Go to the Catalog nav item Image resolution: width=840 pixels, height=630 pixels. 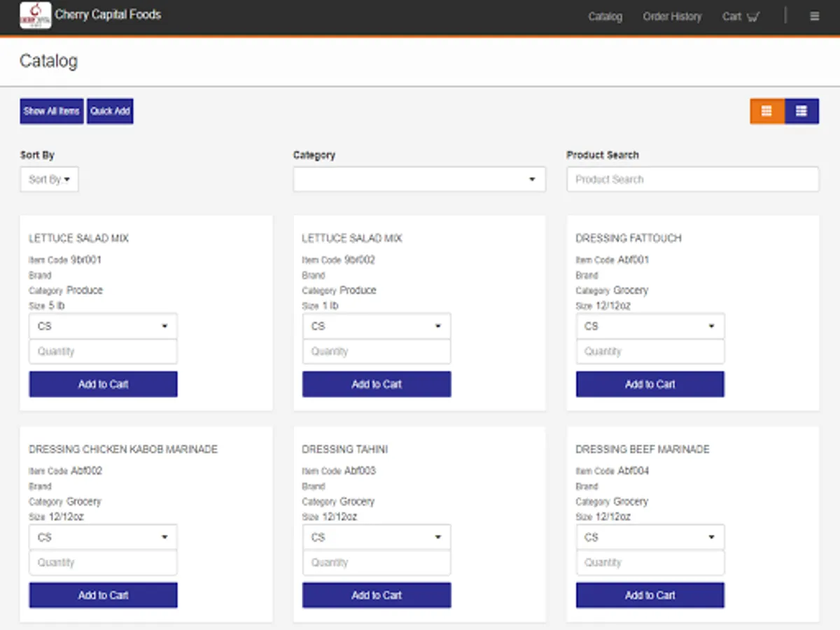click(605, 16)
